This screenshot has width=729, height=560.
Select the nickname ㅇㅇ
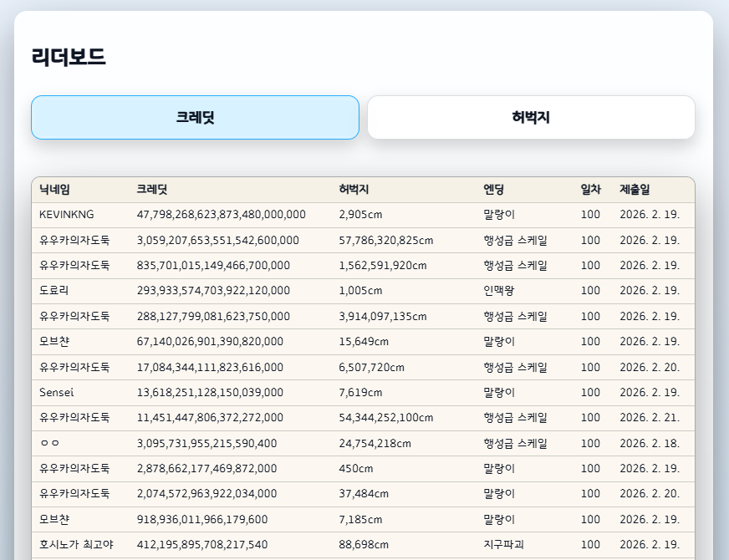pos(50,443)
